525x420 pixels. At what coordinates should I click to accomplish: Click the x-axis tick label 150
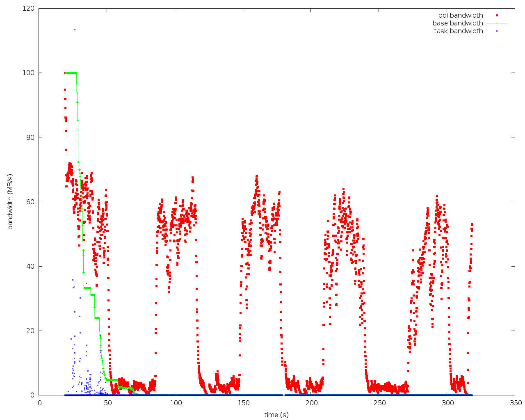[243, 403]
